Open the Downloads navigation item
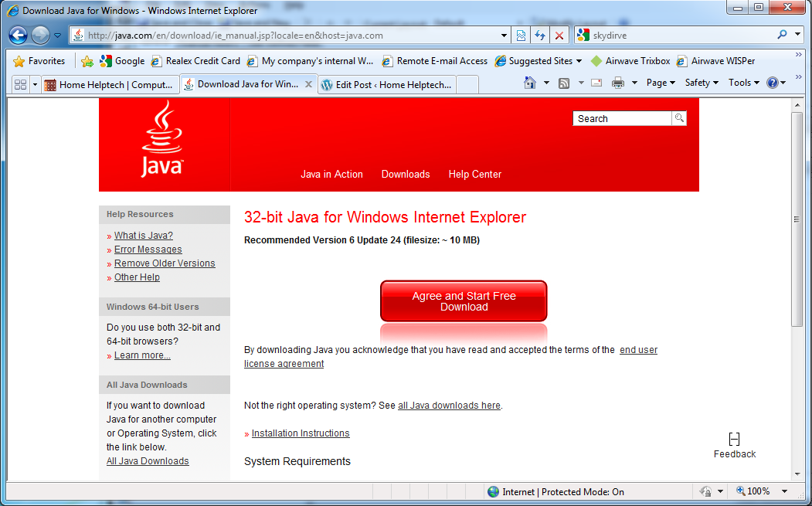This screenshot has width=812, height=506. 406,175
